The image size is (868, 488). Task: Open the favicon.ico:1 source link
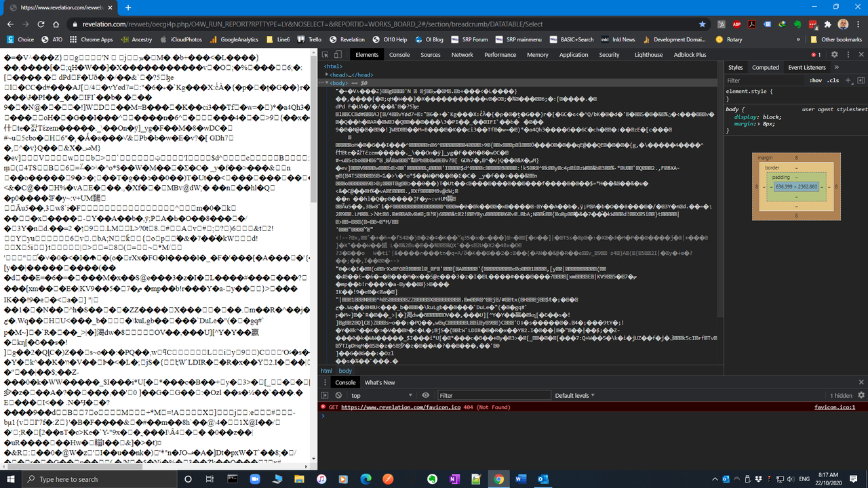pyautogui.click(x=835, y=407)
